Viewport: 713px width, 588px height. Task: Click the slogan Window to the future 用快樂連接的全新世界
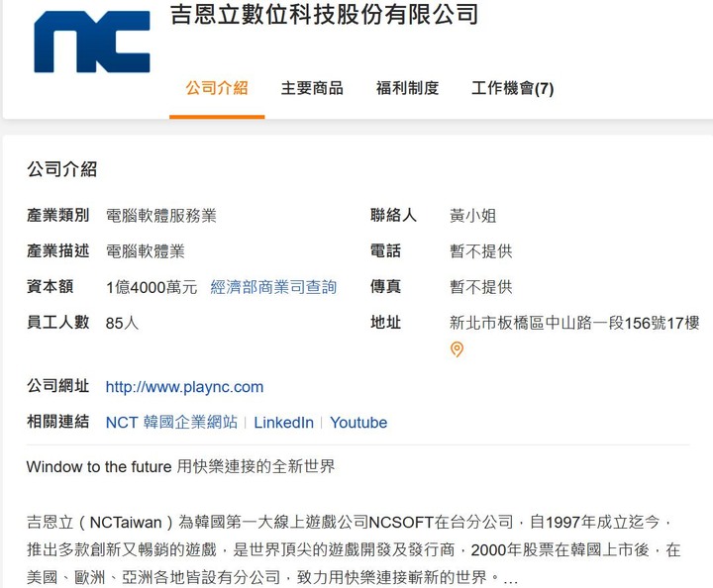[x=180, y=466]
